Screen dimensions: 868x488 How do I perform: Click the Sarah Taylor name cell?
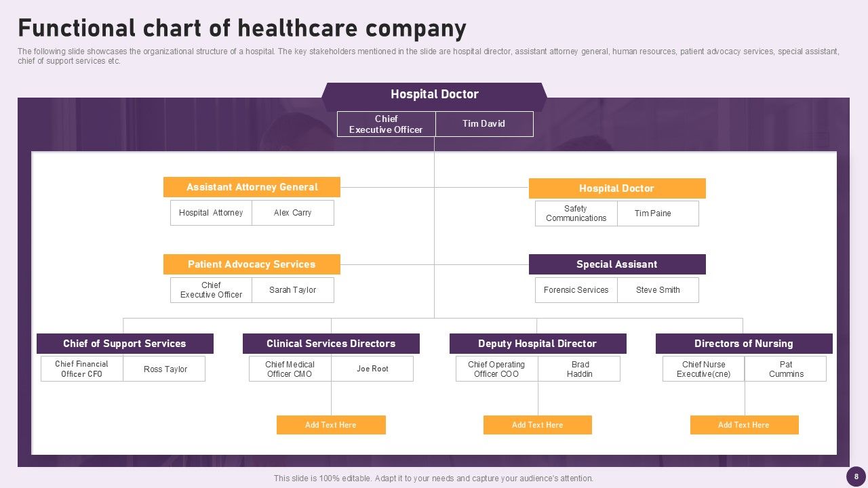(292, 290)
